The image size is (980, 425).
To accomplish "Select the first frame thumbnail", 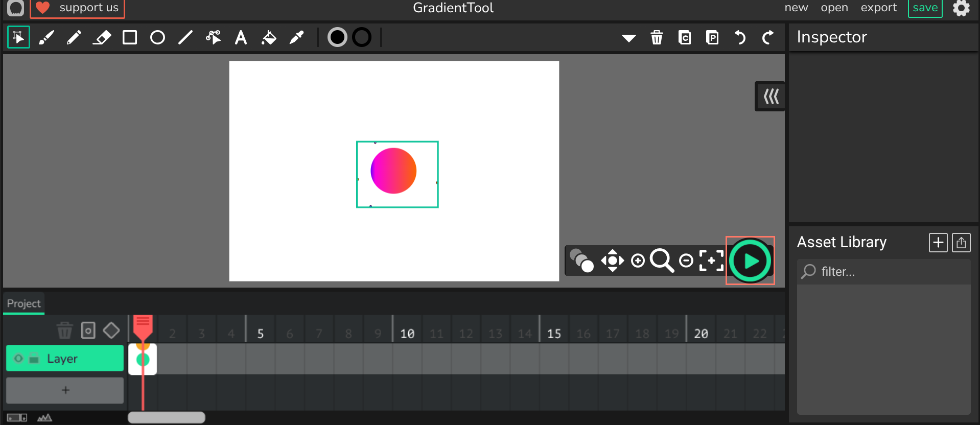I will (x=143, y=360).
